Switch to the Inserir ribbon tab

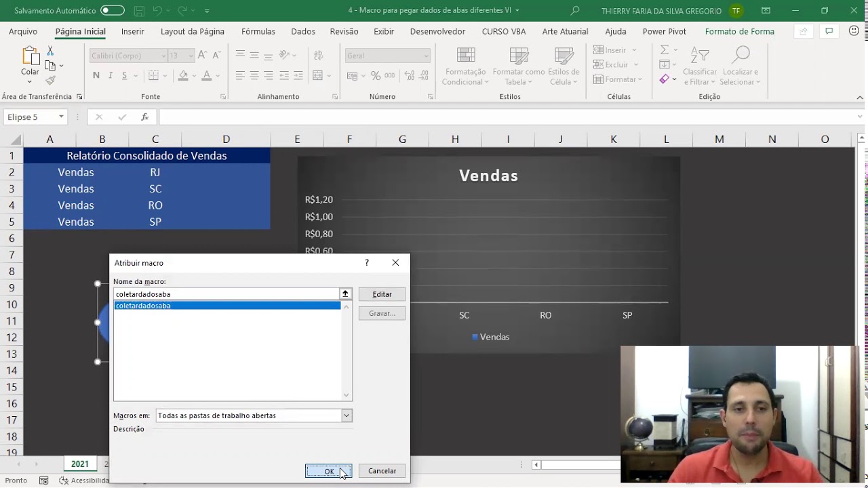point(133,32)
